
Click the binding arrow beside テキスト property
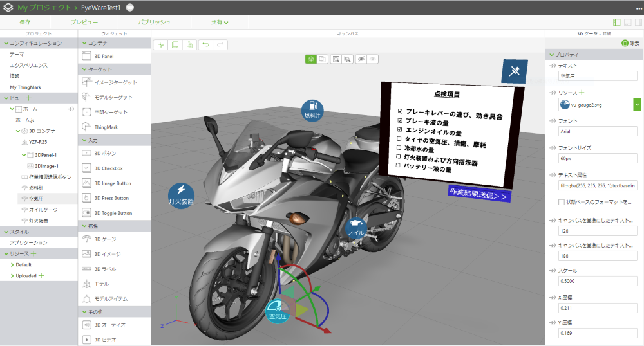tap(553, 66)
